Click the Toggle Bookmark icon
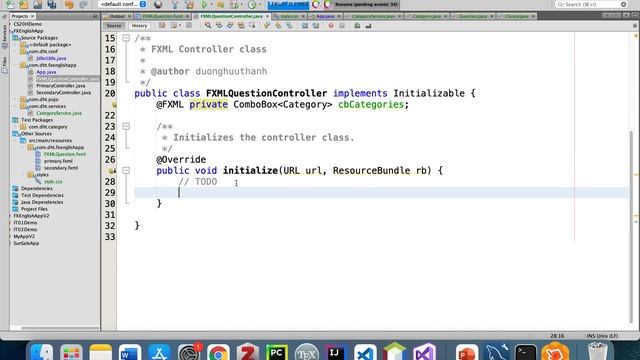Screen dimensions: 640x360 [289, 26]
